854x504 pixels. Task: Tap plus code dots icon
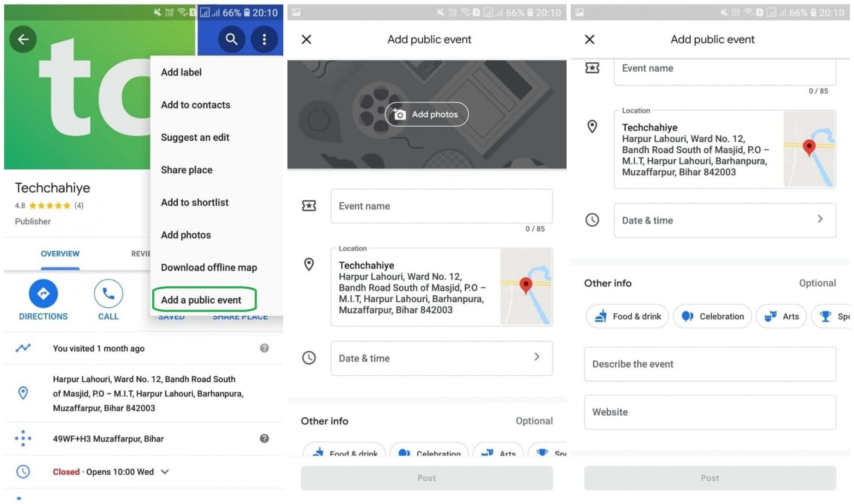click(x=23, y=439)
